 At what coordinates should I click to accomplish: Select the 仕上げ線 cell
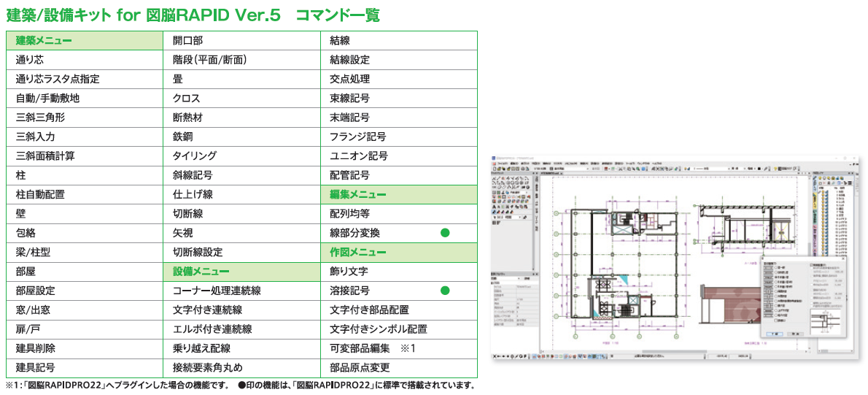tap(241, 194)
